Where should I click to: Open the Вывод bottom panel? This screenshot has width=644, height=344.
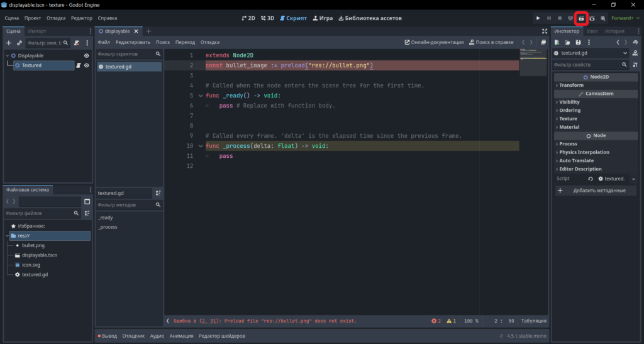pyautogui.click(x=107, y=336)
